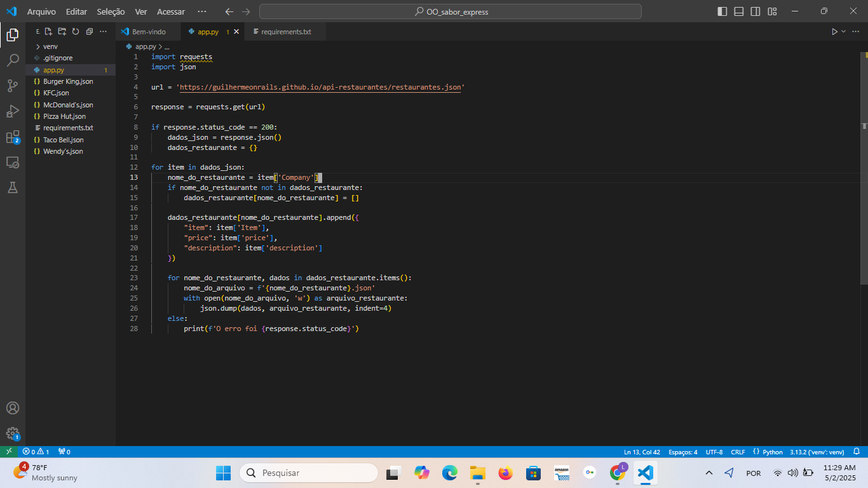
Task: Open the Explorer view in activity bar
Action: pyautogui.click(x=13, y=35)
